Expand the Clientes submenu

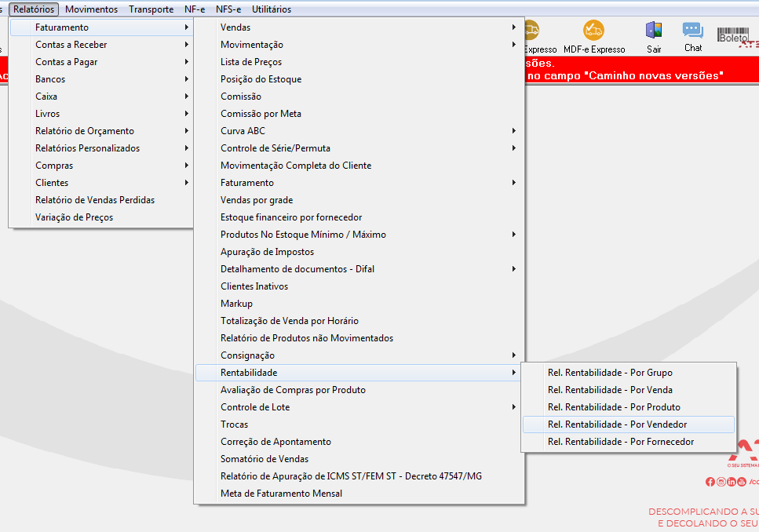pyautogui.click(x=101, y=183)
